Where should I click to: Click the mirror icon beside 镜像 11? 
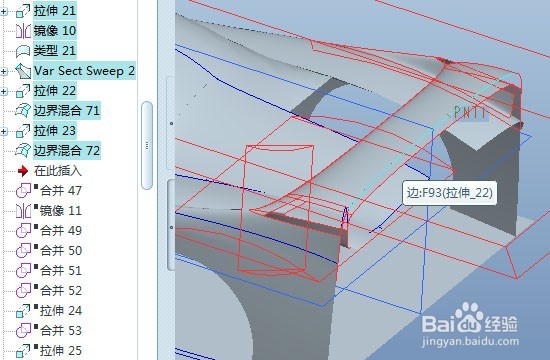coord(23,211)
